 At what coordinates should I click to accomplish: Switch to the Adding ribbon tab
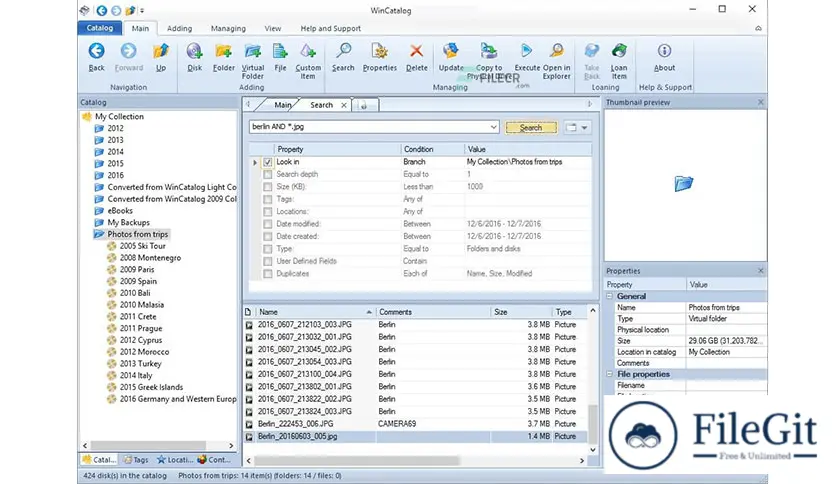(179, 28)
